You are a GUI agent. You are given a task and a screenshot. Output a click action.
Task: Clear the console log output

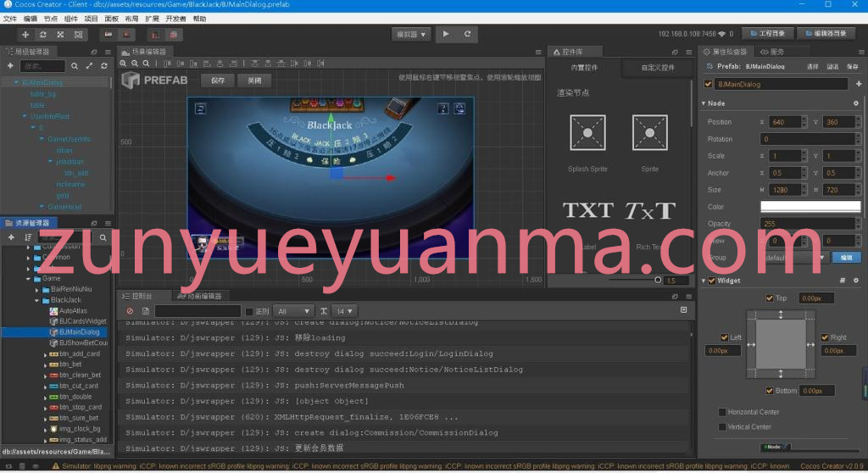click(130, 311)
